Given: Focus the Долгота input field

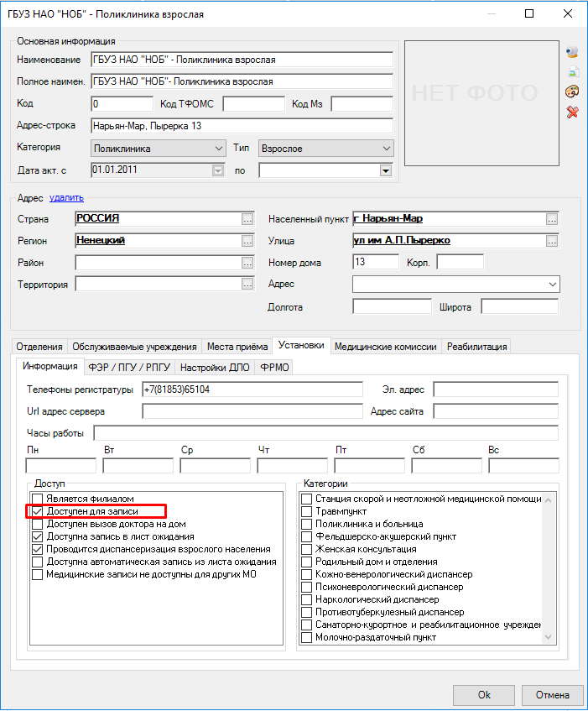Looking at the screenshot, I should pos(392,306).
